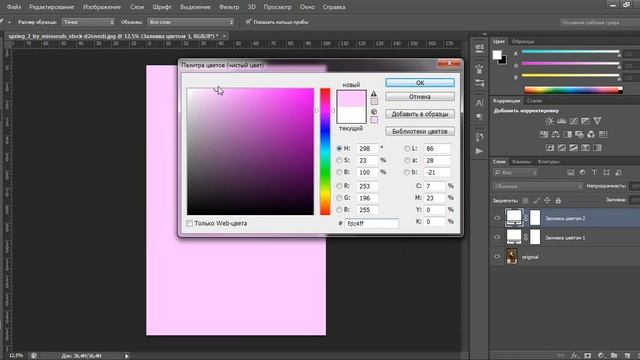The image size is (640, 360).
Task: Add a Vibrance adjustment (triangle icon)
Action: pyautogui.click(x=597, y=121)
